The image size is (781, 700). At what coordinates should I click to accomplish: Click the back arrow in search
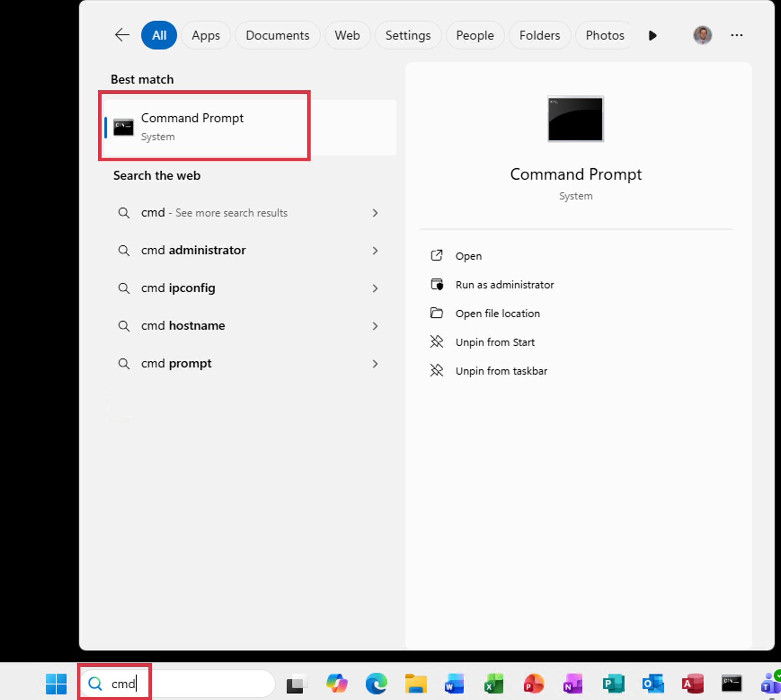[122, 35]
